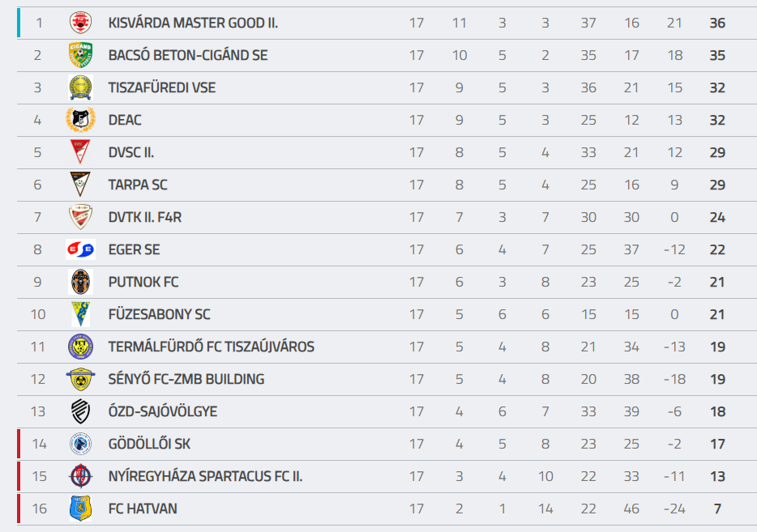Click the Bacsó Beton-Cigánd SE logo
The width and height of the screenshot is (757, 532).
pos(80,55)
